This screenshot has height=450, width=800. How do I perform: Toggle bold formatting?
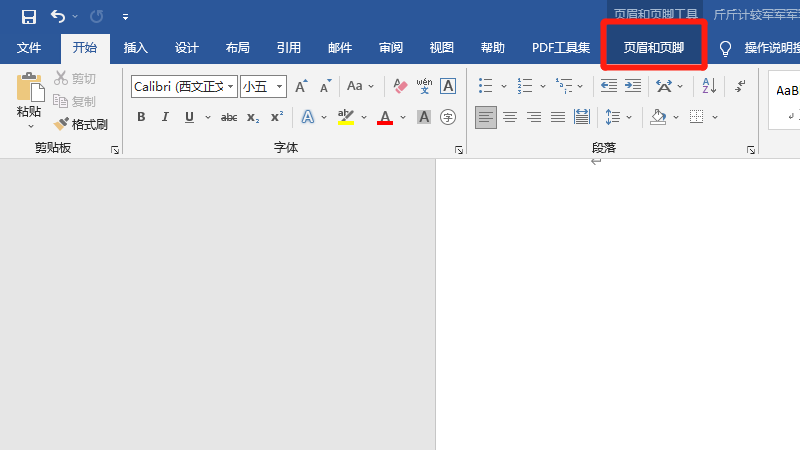[x=141, y=117]
